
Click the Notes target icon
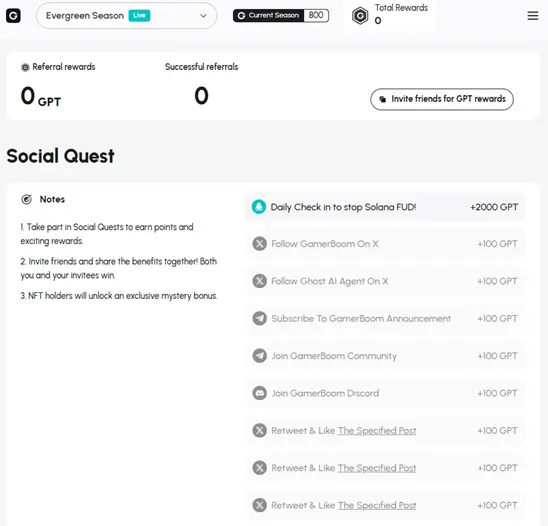point(27,199)
